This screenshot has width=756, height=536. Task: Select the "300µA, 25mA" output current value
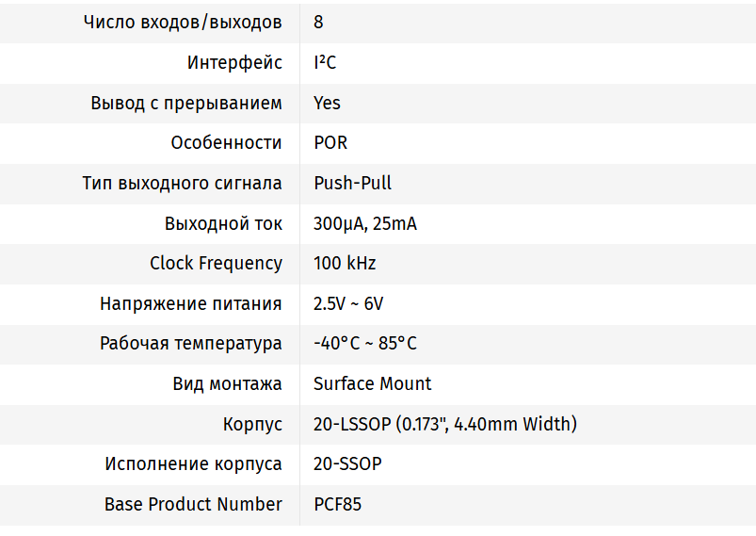tap(365, 223)
